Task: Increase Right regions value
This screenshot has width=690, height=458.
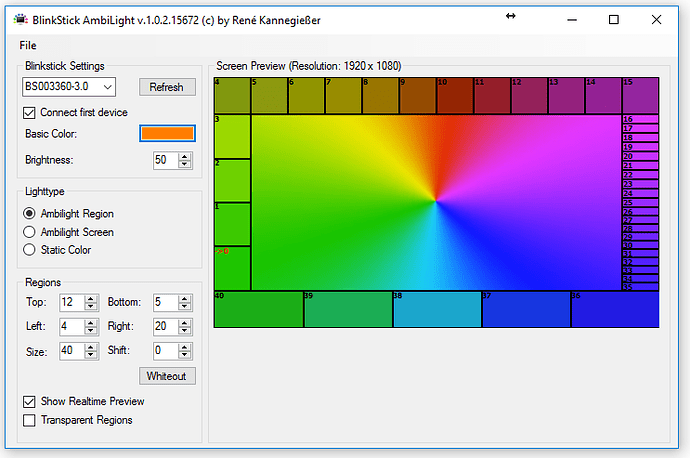Action: (x=185, y=322)
